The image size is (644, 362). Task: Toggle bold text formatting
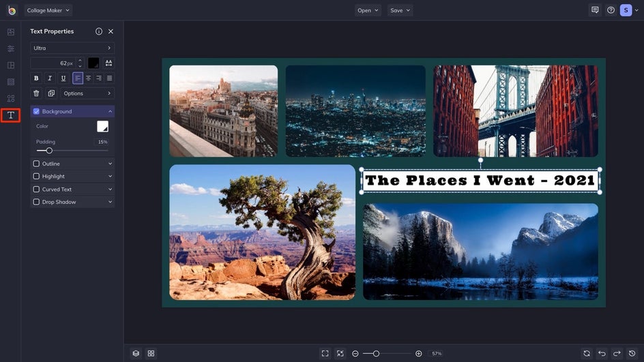click(36, 78)
